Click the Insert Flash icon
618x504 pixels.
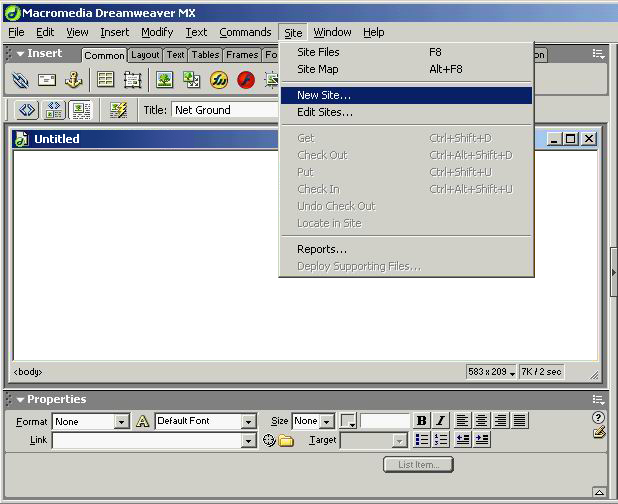click(x=246, y=80)
